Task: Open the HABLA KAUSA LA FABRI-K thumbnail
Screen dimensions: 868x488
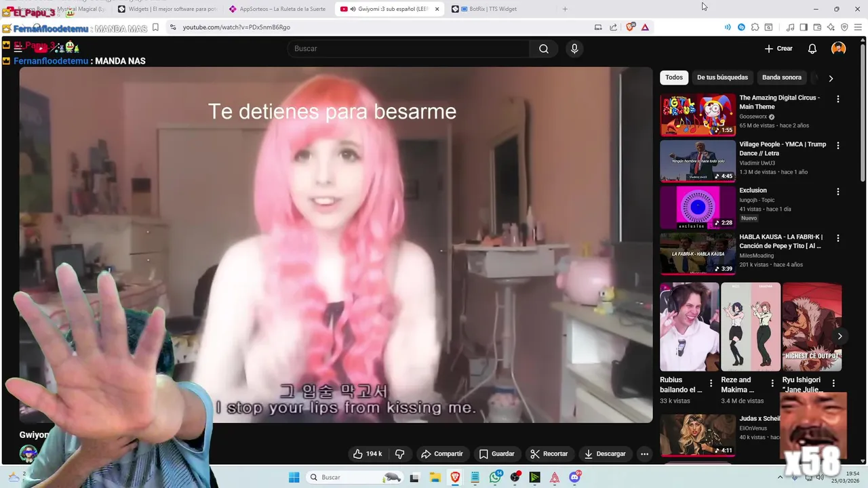Action: pyautogui.click(x=698, y=254)
